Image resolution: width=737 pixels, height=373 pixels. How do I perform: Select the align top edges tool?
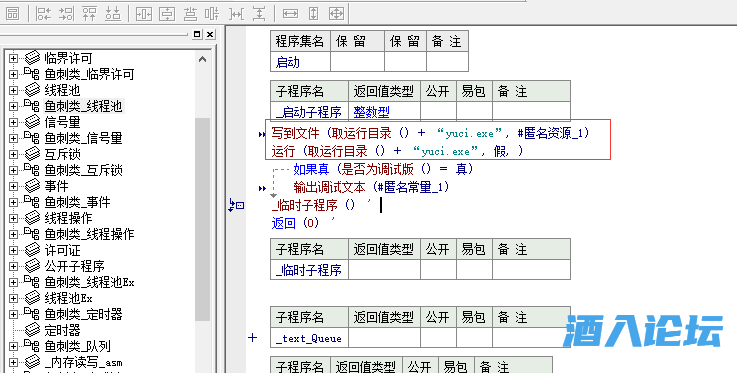click(90, 13)
